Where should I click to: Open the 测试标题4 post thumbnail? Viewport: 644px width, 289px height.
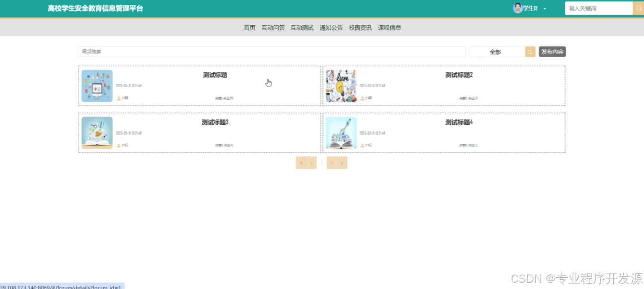pos(341,133)
